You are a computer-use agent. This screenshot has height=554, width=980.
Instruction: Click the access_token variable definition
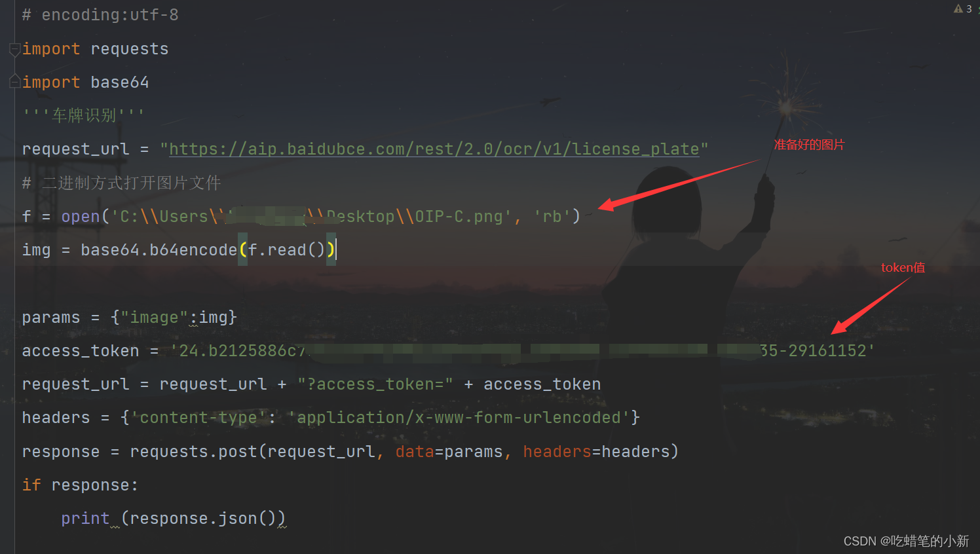81,351
